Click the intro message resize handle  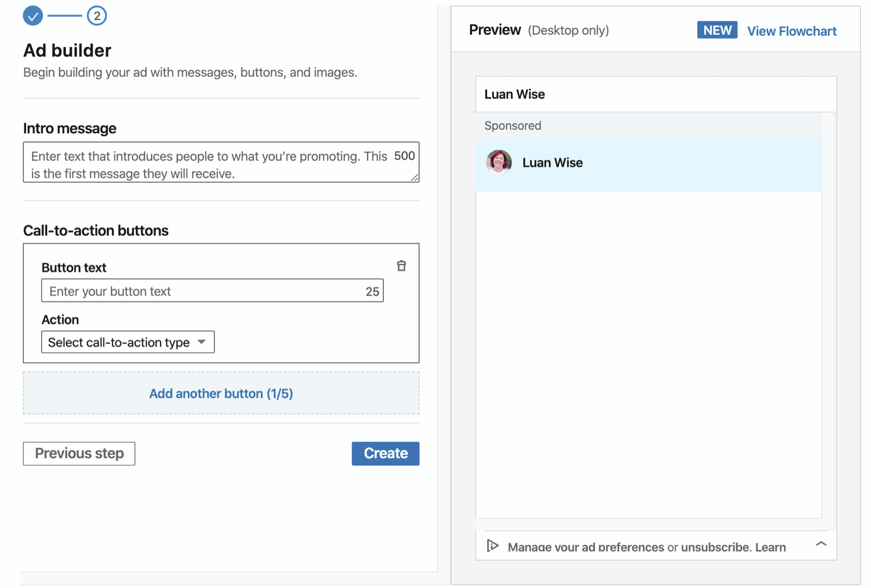click(x=415, y=178)
